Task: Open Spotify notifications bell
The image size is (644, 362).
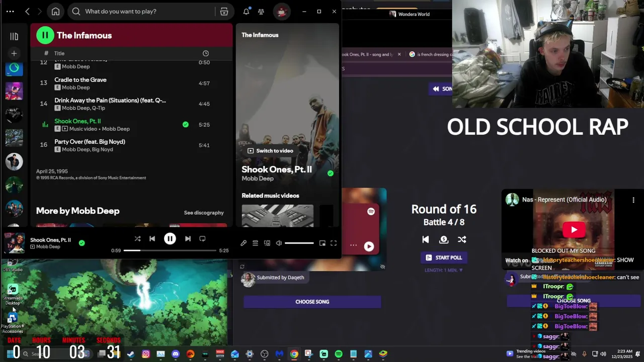Action: point(247,11)
